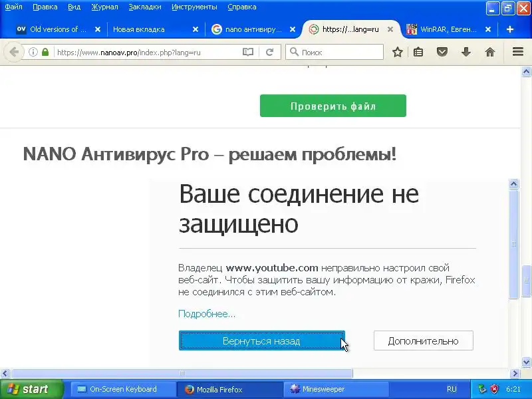Open the hamburger menu in Firefox

click(518, 52)
